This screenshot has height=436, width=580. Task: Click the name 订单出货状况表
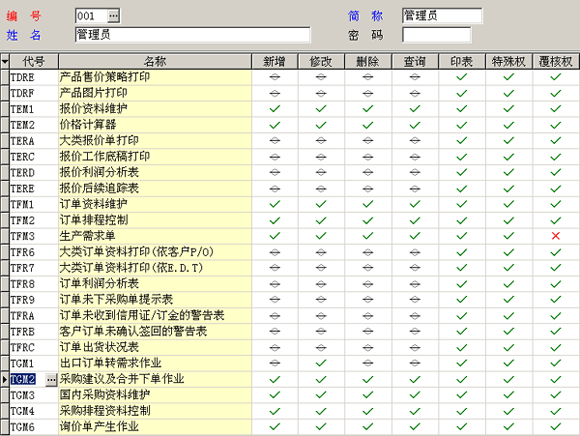click(x=99, y=347)
